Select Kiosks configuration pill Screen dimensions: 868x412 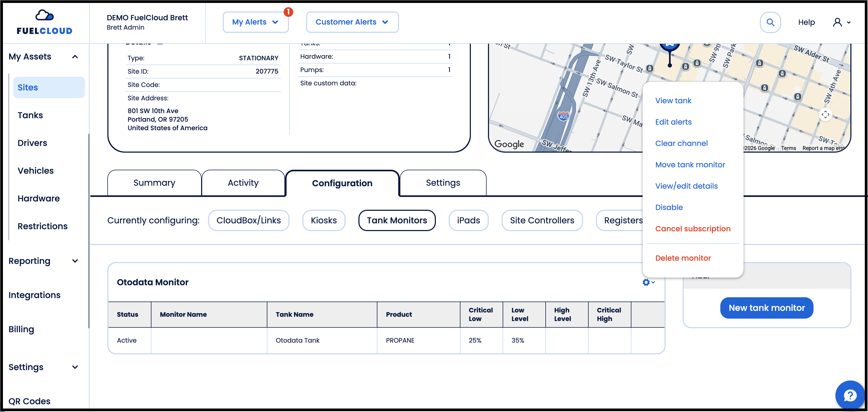[323, 220]
